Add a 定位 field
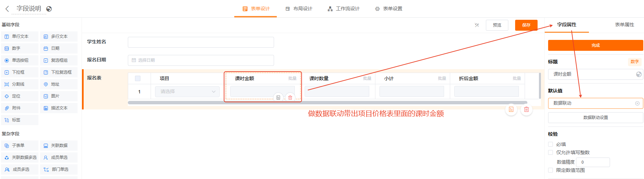The image size is (644, 179). click(x=20, y=96)
